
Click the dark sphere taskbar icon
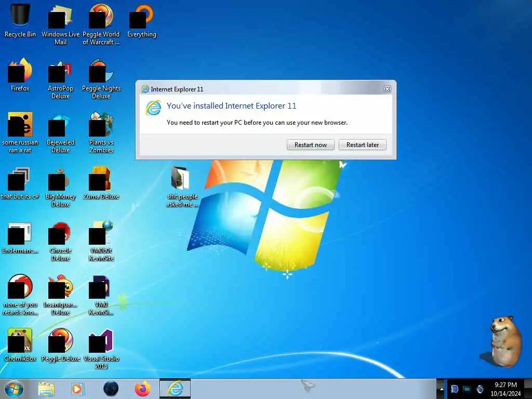click(111, 389)
